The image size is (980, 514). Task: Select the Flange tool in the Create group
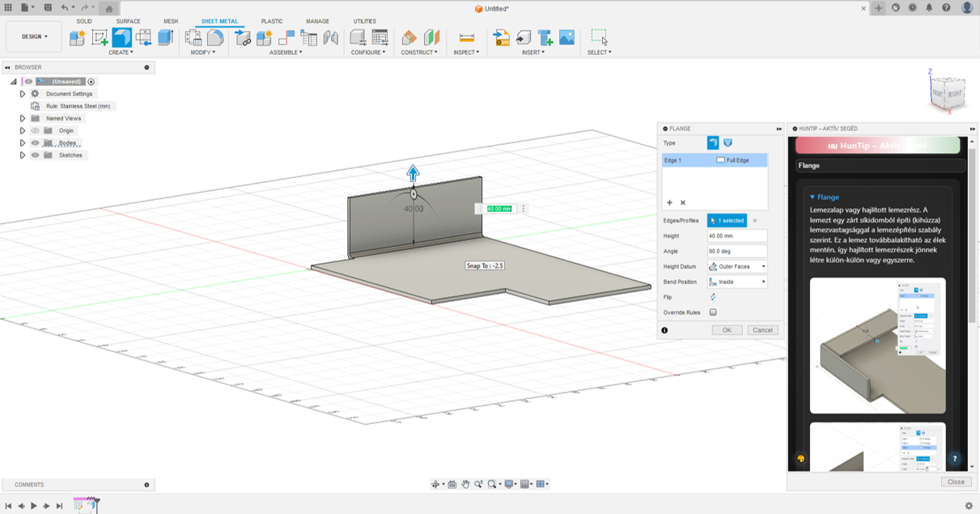pyautogui.click(x=122, y=37)
